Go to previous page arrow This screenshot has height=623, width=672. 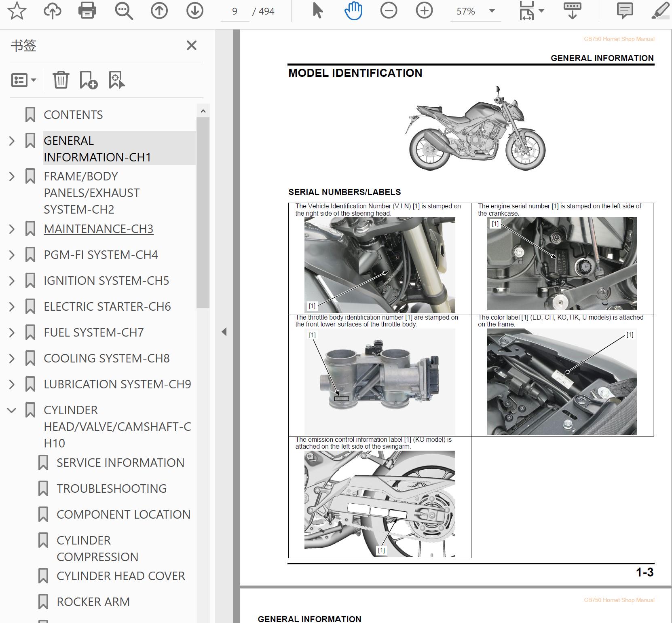pyautogui.click(x=159, y=11)
